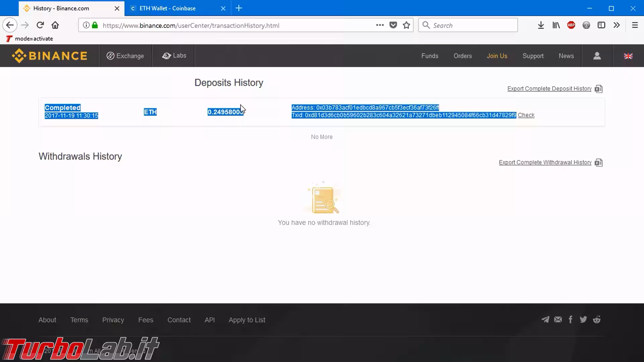Open Reddit icon in footer
The height and width of the screenshot is (362, 644).
(597, 319)
